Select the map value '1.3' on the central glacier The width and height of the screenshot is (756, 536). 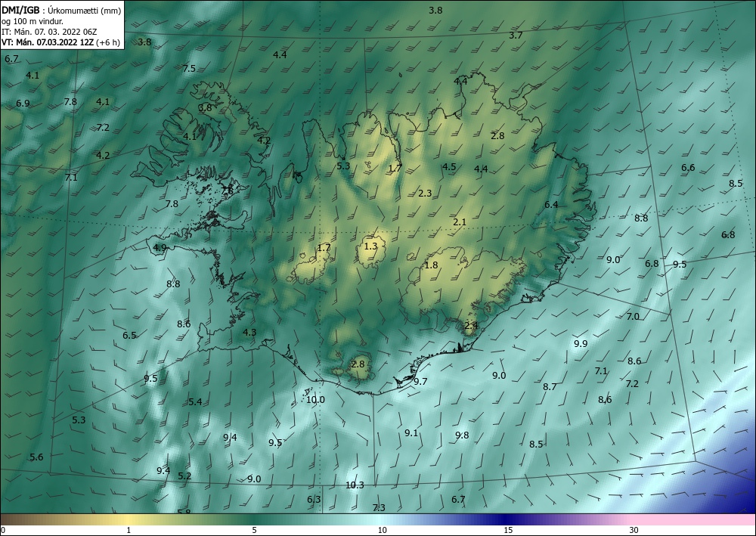click(370, 246)
